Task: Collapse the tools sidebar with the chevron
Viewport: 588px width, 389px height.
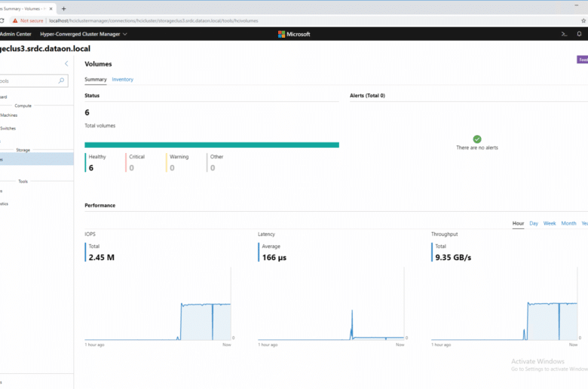Action: pyautogui.click(x=66, y=64)
